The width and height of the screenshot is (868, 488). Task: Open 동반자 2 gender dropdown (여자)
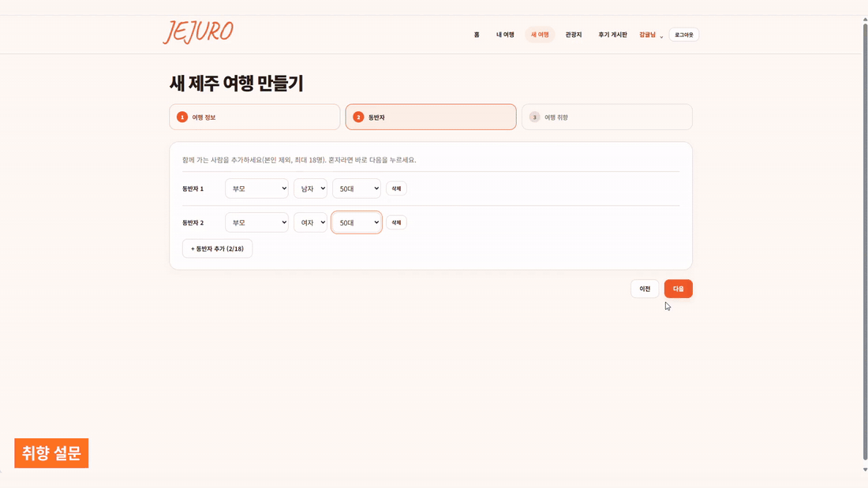pyautogui.click(x=310, y=222)
